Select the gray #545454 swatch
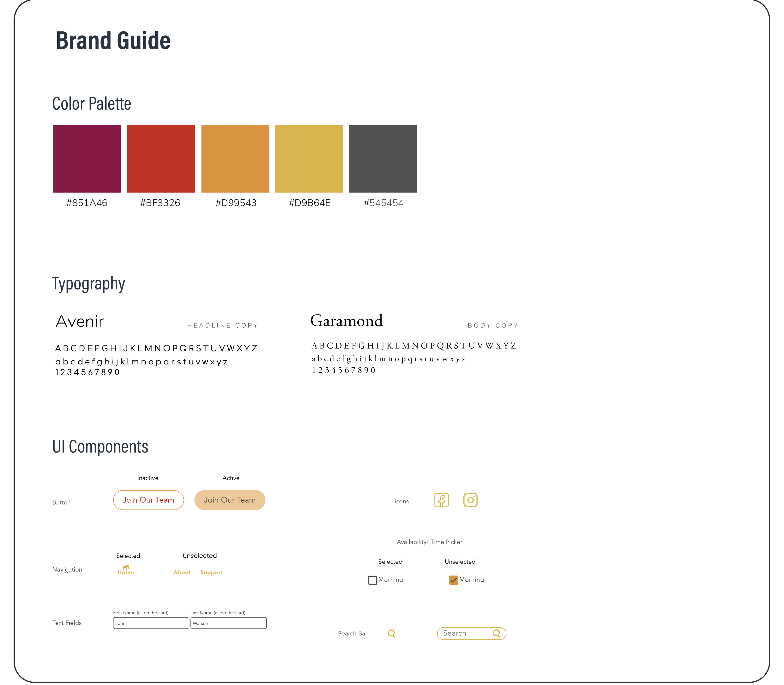This screenshot has width=784, height=685. tap(383, 159)
